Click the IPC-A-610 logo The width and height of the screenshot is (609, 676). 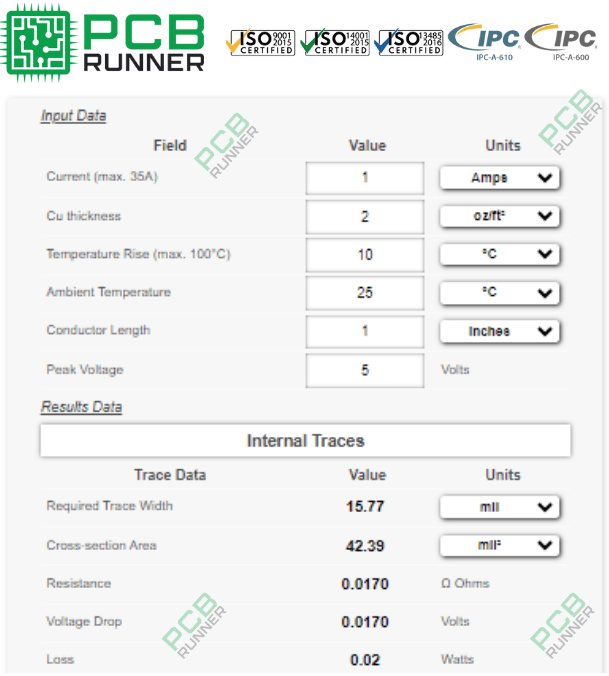(484, 42)
